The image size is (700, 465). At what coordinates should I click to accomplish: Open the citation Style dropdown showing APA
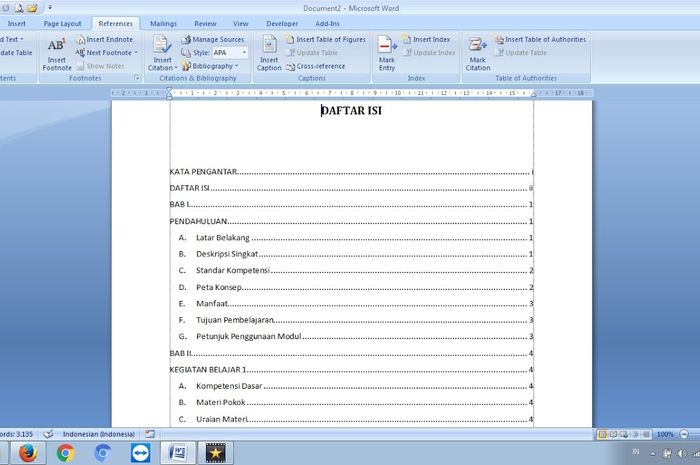pos(230,53)
